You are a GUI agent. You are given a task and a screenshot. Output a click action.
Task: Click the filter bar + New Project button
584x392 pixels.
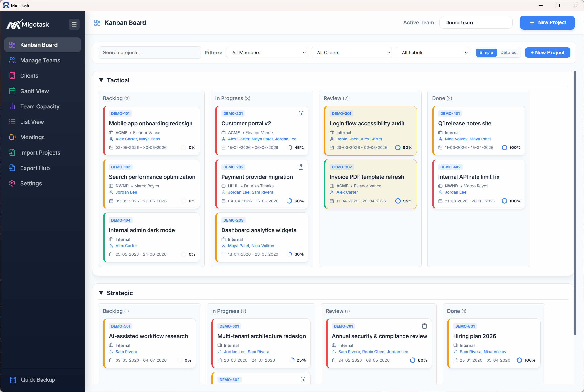(547, 53)
